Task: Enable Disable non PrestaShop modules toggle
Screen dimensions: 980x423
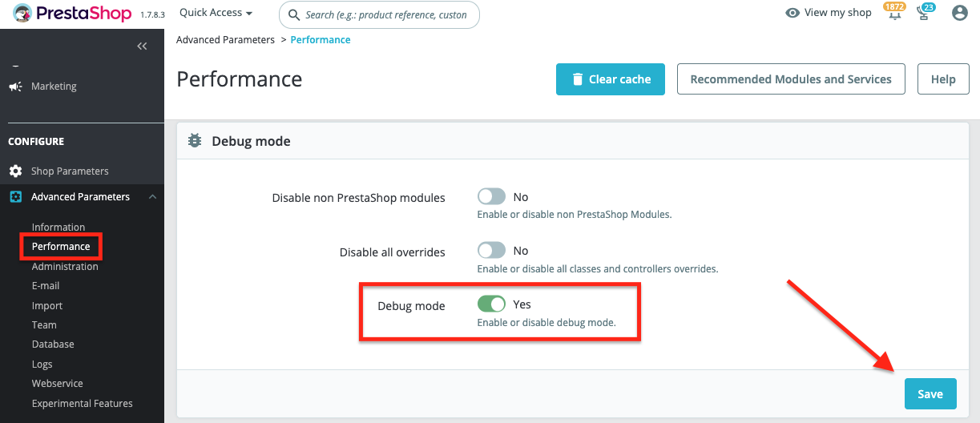Action: pyautogui.click(x=491, y=197)
